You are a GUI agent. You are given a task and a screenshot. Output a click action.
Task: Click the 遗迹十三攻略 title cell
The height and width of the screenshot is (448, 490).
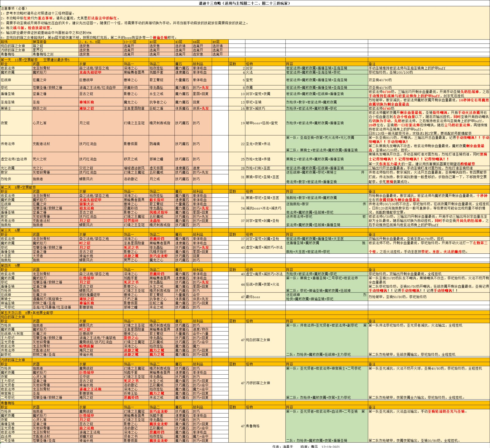coord(244,3)
